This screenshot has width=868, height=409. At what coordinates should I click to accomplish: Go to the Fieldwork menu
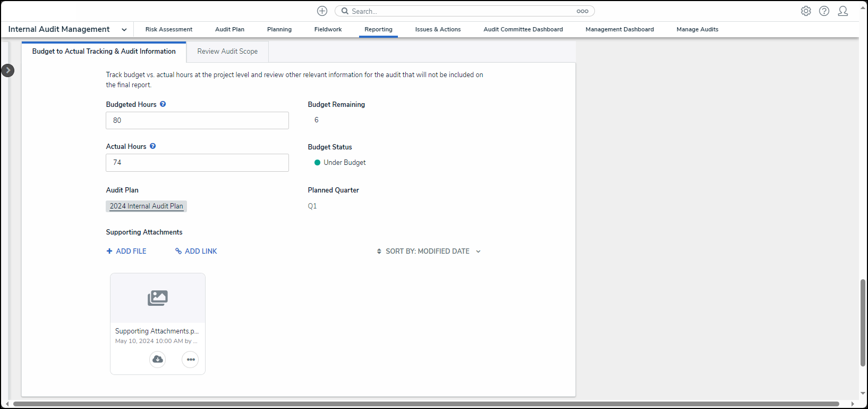pos(328,30)
